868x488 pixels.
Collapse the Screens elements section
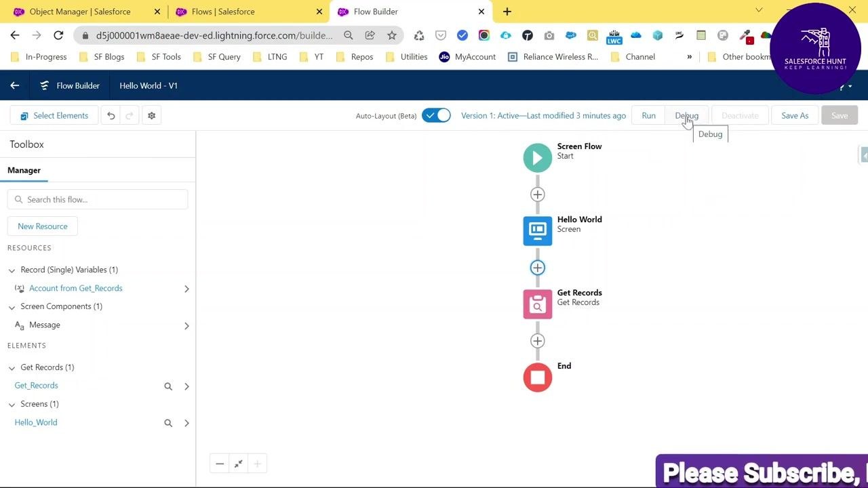pos(12,405)
